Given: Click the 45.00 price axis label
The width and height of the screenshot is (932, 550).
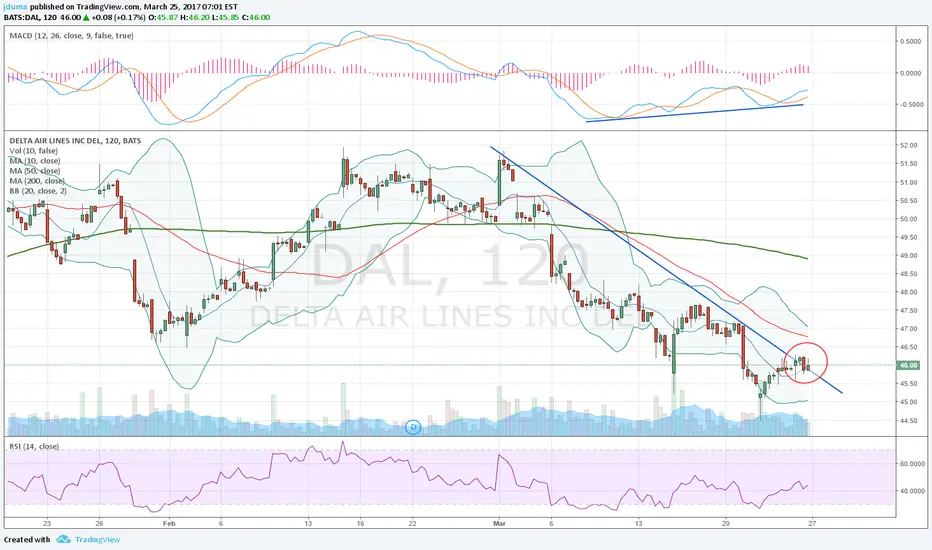Looking at the screenshot, I should pos(908,402).
